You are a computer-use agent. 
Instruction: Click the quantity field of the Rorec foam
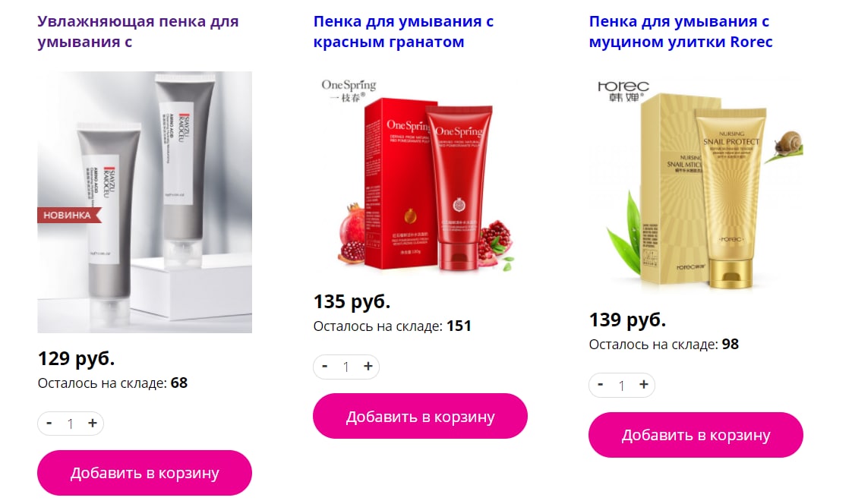[622, 385]
